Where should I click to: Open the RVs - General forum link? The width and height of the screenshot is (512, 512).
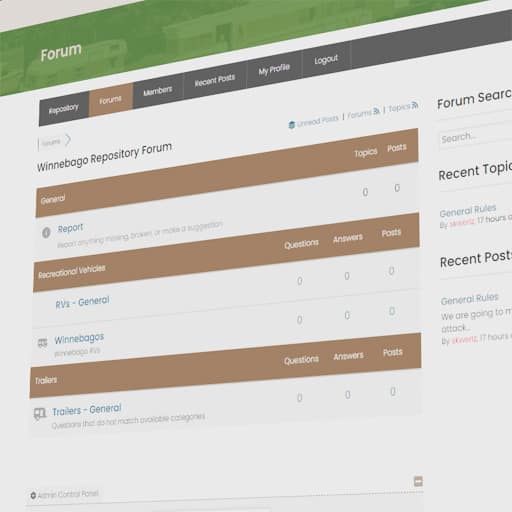tap(82, 303)
